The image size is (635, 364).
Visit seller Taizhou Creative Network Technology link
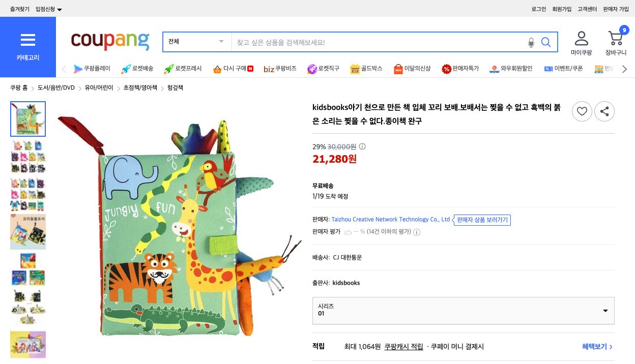[390, 219]
